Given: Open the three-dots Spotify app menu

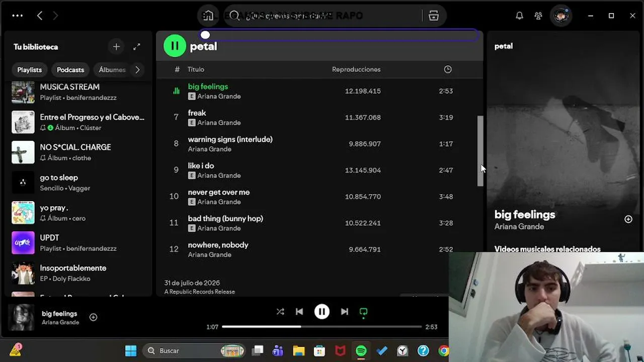Looking at the screenshot, I should click(x=18, y=16).
